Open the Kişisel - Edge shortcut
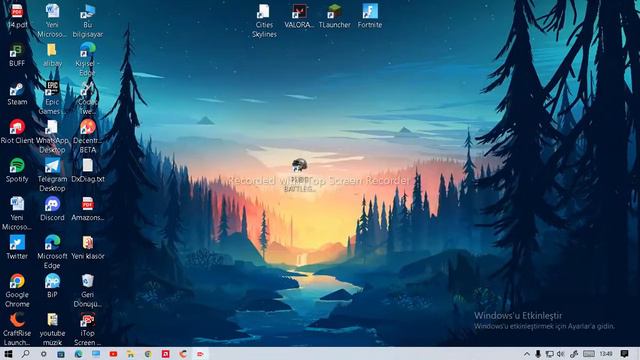640x360 pixels. tap(87, 60)
